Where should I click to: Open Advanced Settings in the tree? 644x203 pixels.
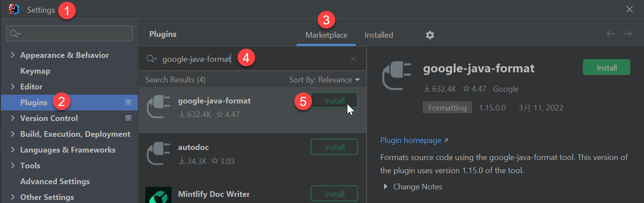[x=55, y=181]
